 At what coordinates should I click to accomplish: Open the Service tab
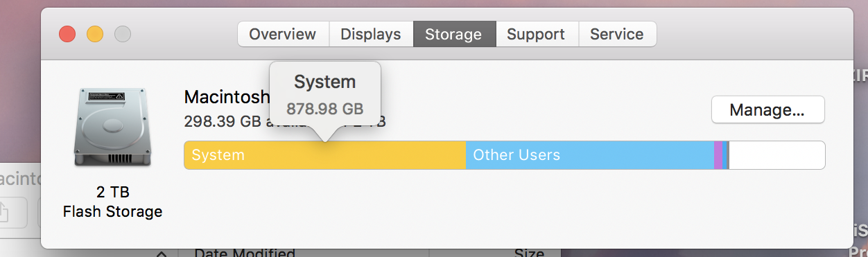[617, 34]
